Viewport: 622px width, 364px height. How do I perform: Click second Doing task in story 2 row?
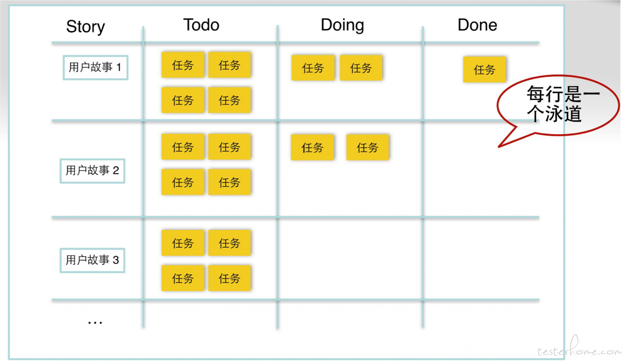368,148
